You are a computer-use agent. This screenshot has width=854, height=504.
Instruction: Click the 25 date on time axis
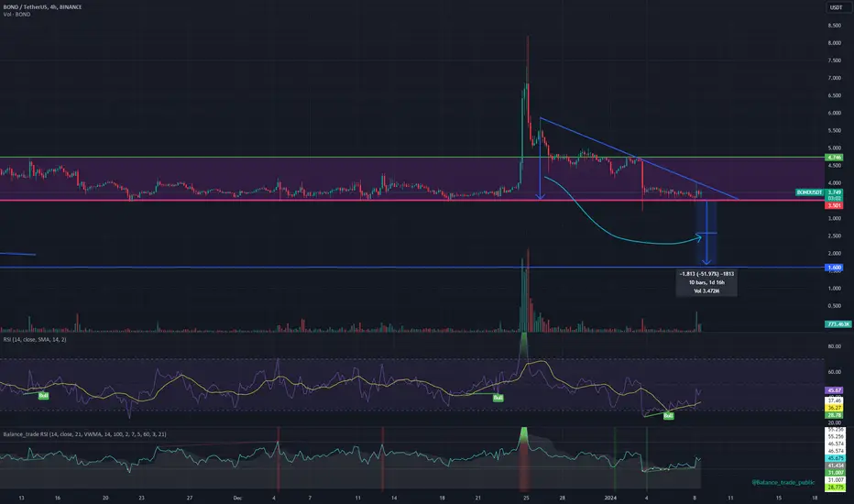point(526,498)
